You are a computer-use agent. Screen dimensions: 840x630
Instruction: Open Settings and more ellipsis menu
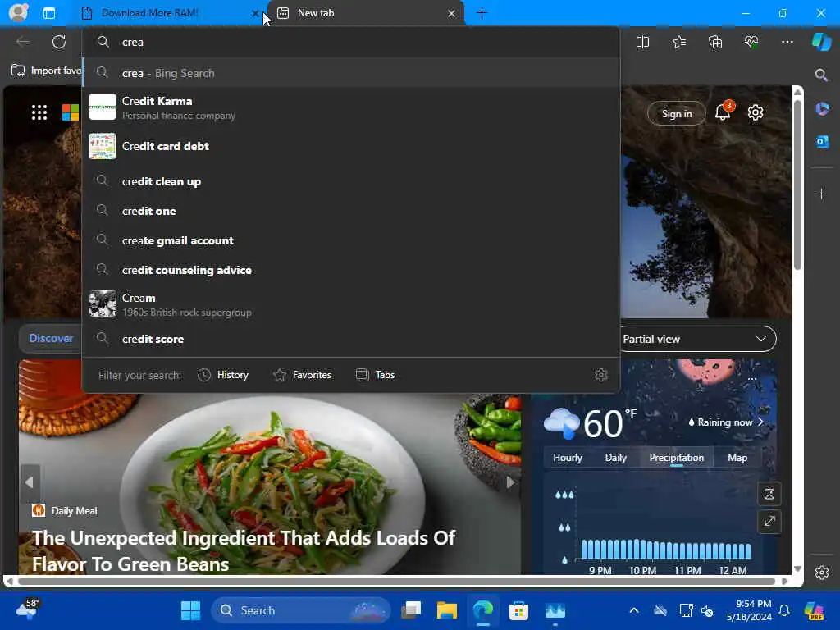tap(787, 42)
